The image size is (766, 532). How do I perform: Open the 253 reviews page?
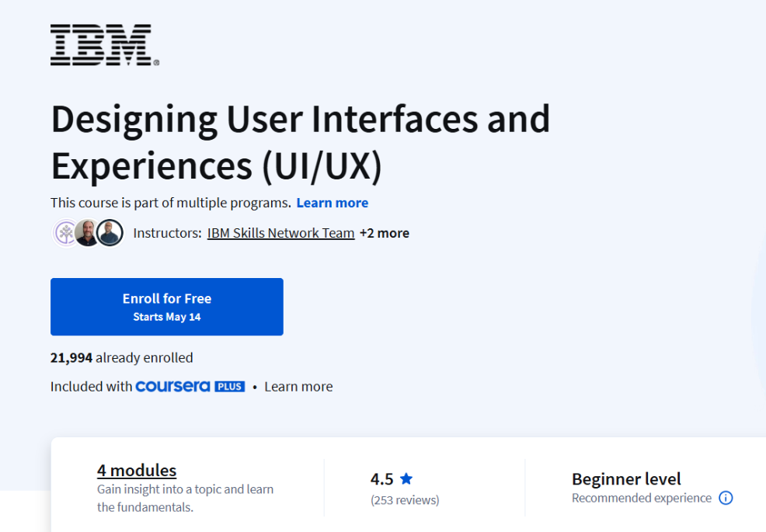click(x=405, y=499)
